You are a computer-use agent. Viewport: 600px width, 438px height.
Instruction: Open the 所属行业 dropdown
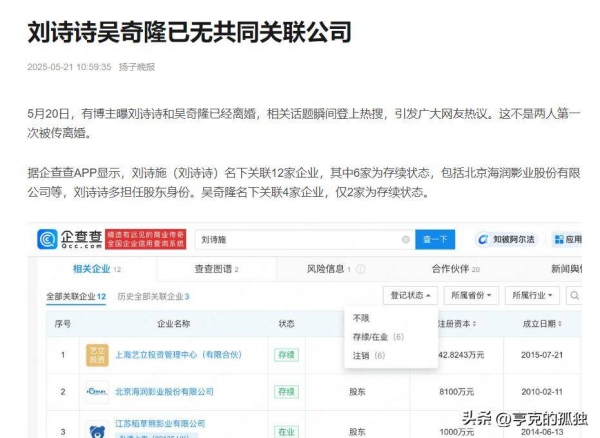click(532, 295)
